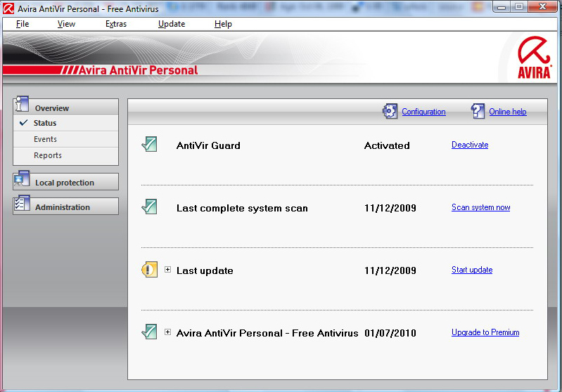Open the Extras menu
The image size is (562, 392).
click(x=116, y=24)
